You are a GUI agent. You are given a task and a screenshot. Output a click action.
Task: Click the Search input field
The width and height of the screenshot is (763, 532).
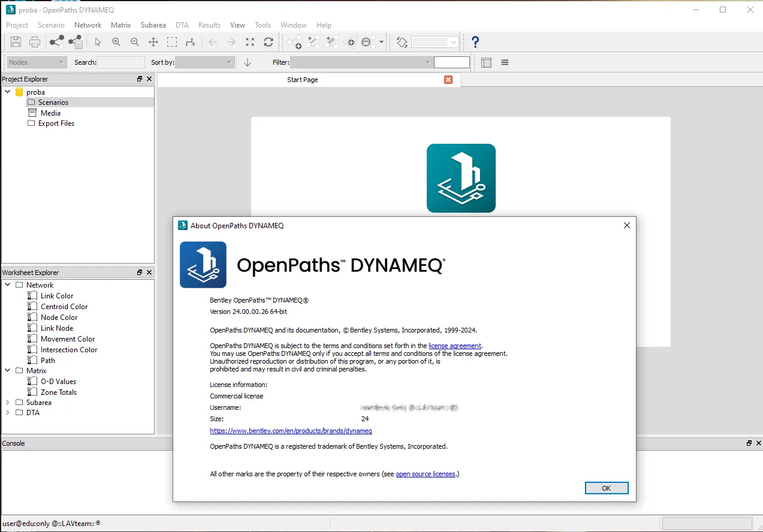(121, 62)
